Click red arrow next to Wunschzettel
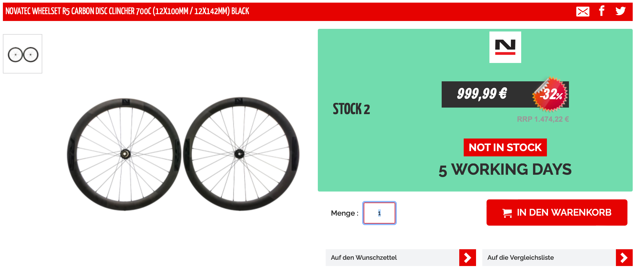Image resolution: width=644 pixels, height=276 pixels. [x=467, y=258]
